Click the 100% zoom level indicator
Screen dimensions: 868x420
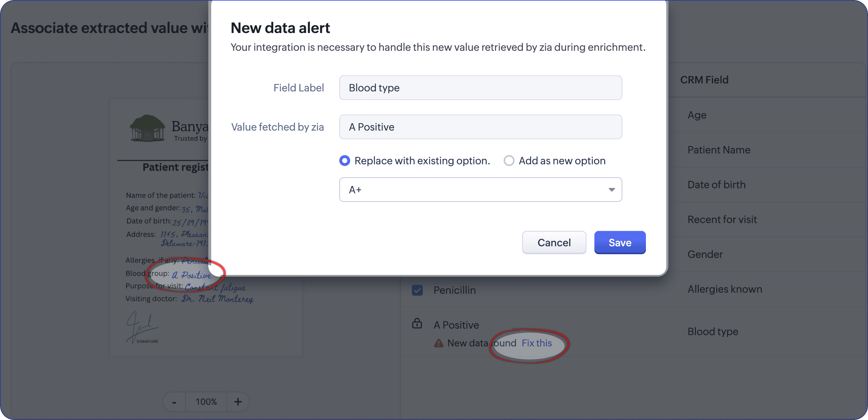(206, 402)
